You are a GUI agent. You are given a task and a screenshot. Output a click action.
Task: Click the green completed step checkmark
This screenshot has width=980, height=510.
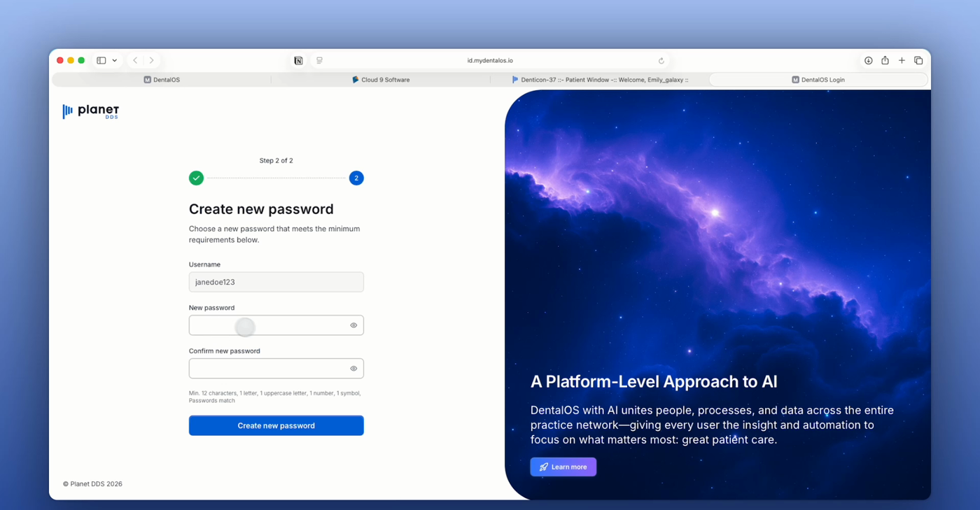(197, 178)
